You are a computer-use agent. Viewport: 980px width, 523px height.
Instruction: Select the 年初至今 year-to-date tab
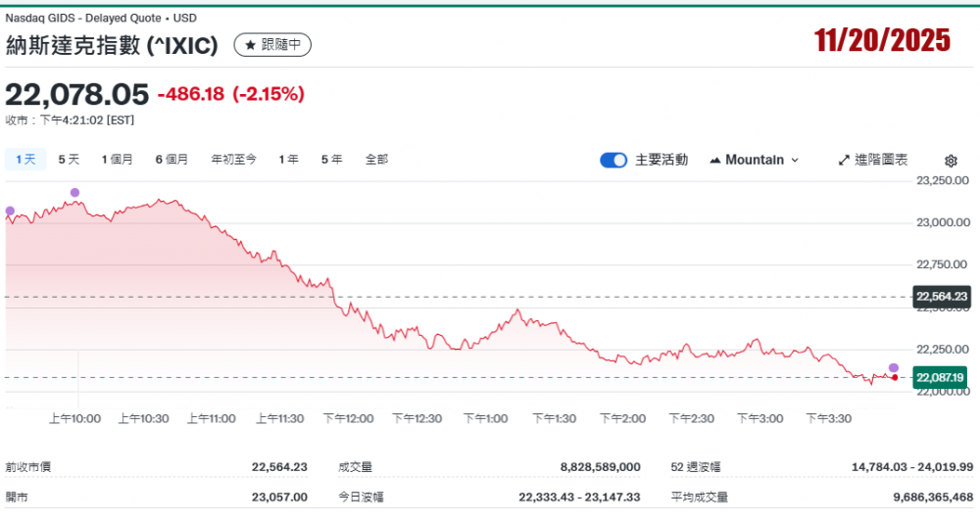[x=234, y=160]
